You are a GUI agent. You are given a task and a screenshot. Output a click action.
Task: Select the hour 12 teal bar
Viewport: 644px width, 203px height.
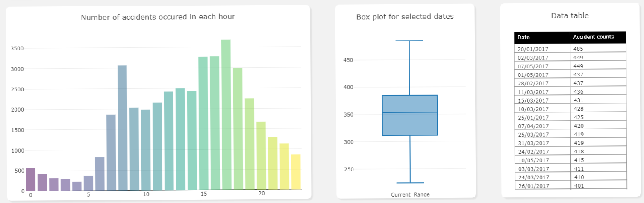click(168, 141)
